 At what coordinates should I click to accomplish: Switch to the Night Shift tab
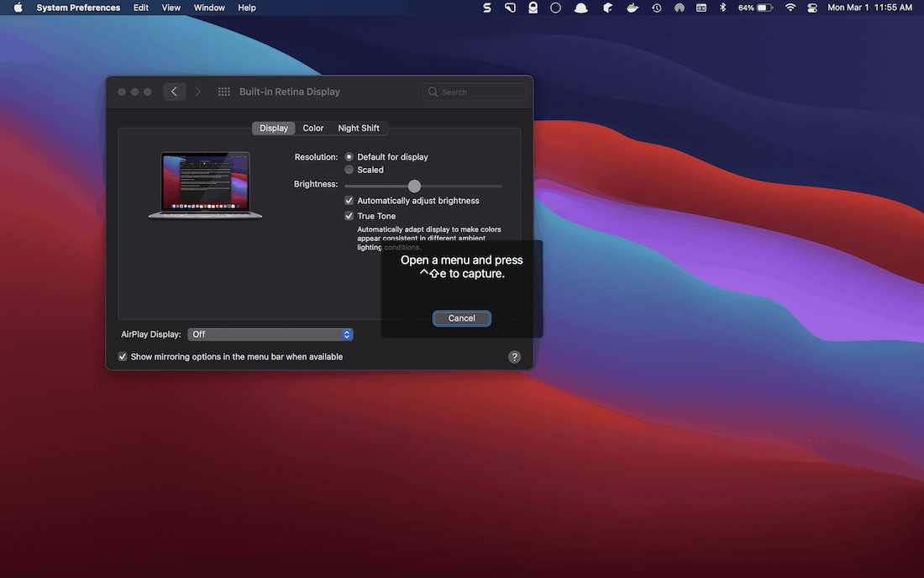coord(359,128)
